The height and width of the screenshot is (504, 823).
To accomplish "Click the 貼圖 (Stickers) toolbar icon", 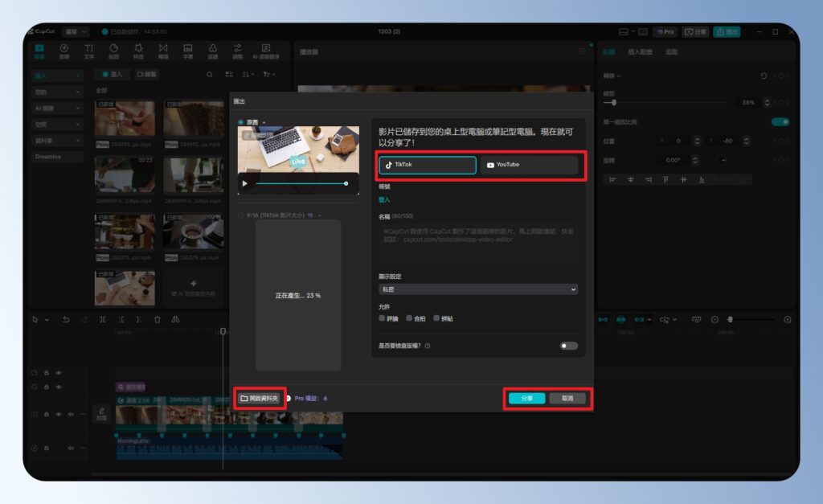I will (113, 52).
